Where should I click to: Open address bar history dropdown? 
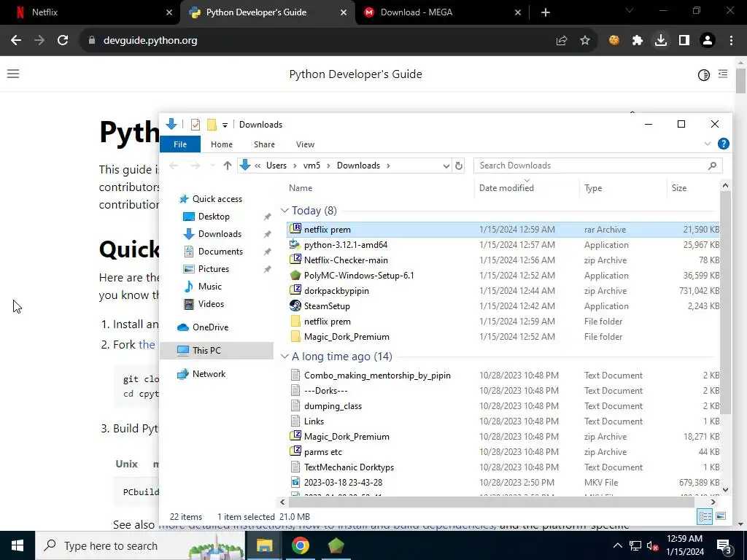pyautogui.click(x=446, y=166)
